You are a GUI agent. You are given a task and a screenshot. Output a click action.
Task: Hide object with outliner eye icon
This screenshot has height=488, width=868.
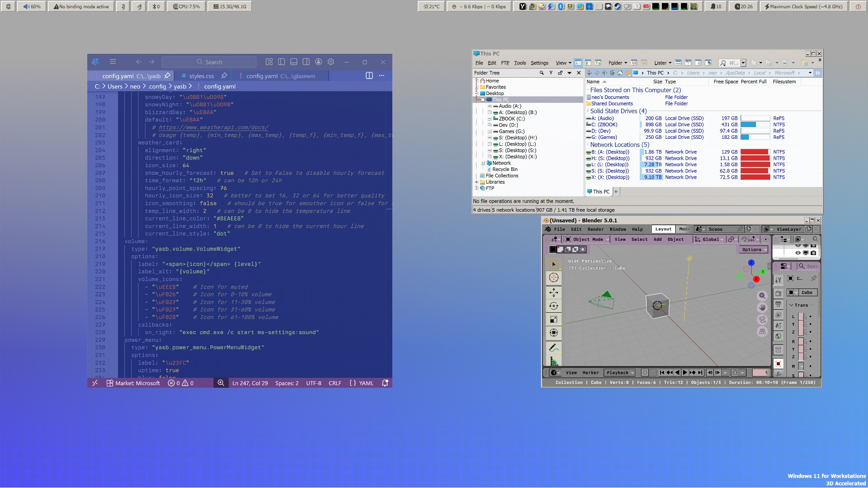[x=798, y=252]
